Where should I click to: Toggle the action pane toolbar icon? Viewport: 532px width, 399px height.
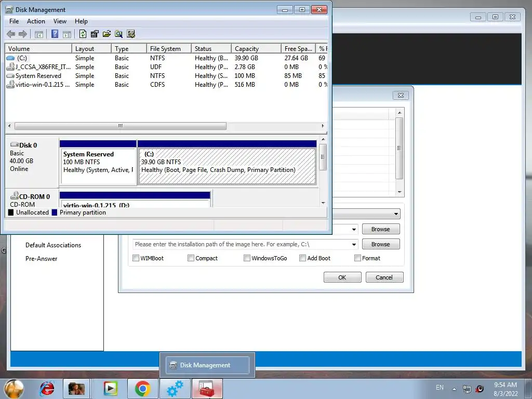click(x=67, y=34)
